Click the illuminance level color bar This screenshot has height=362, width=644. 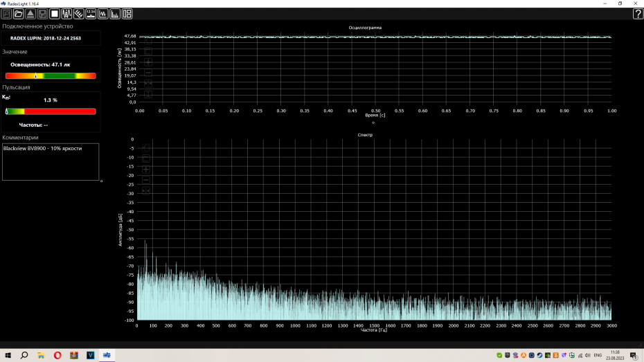point(51,75)
